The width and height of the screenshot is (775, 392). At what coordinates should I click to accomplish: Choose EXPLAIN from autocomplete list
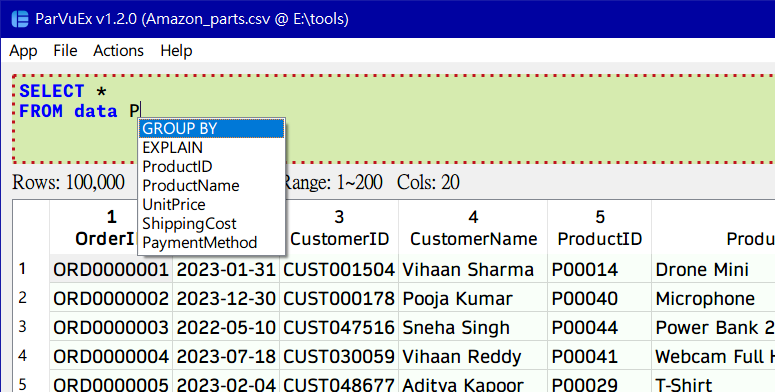(212, 148)
